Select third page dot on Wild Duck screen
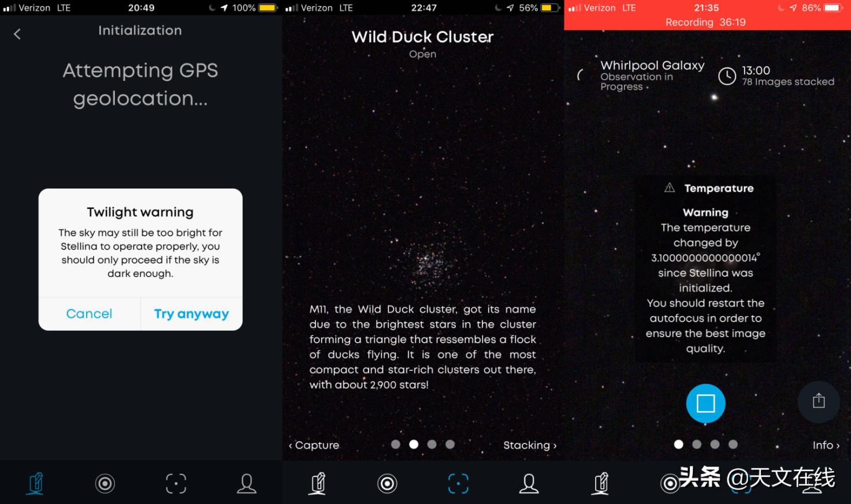The width and height of the screenshot is (851, 504). point(432,444)
